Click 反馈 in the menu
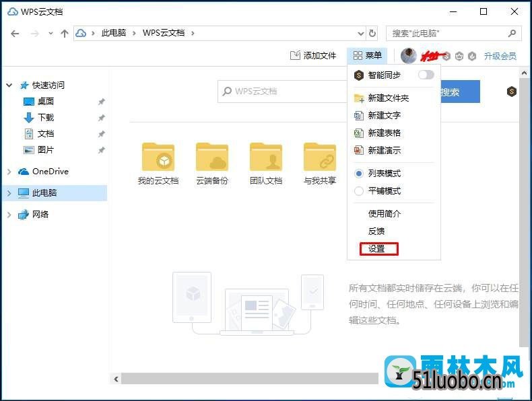 376,231
